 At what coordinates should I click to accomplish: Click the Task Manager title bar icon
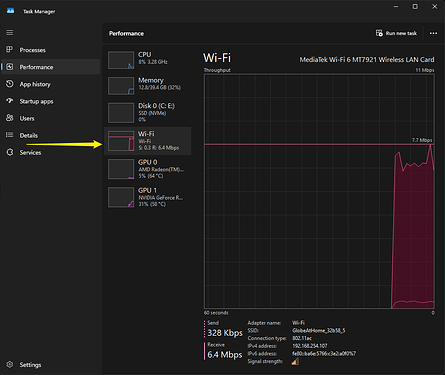click(x=10, y=11)
